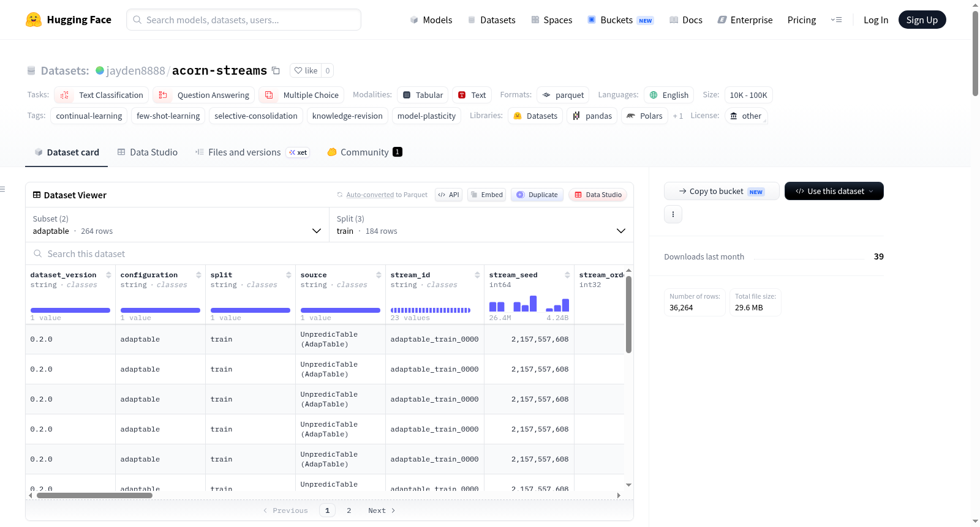Screen dimensions: 980x527
Task: Go to Models in top navigation
Action: pos(431,20)
